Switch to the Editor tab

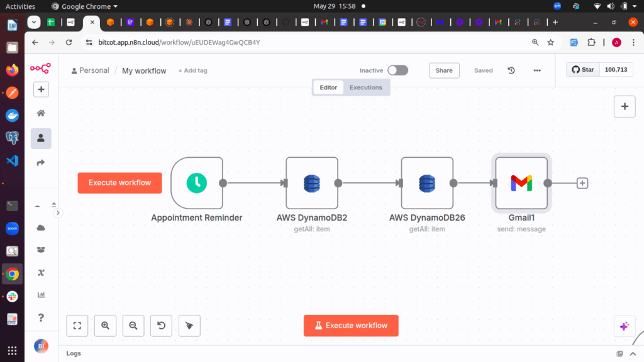click(x=328, y=87)
